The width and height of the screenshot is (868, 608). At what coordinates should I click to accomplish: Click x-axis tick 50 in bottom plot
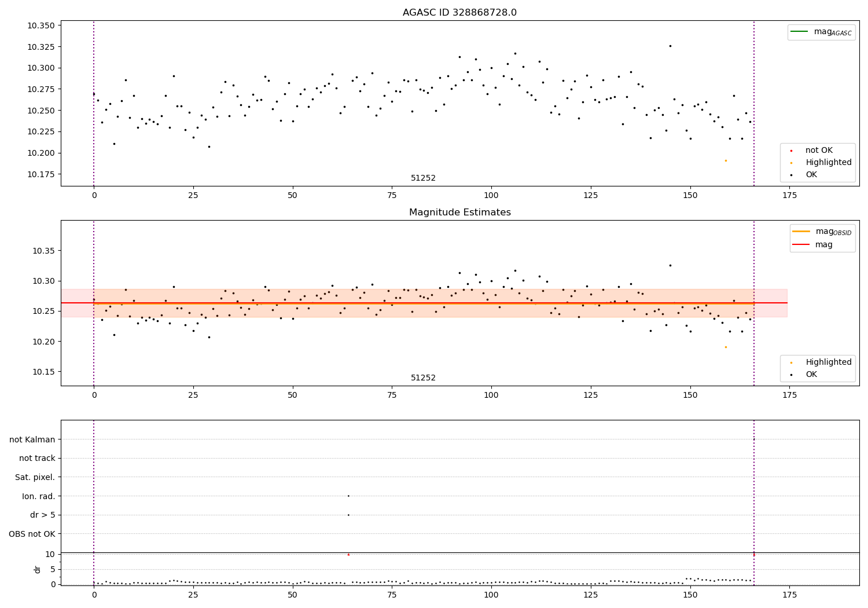pyautogui.click(x=292, y=595)
